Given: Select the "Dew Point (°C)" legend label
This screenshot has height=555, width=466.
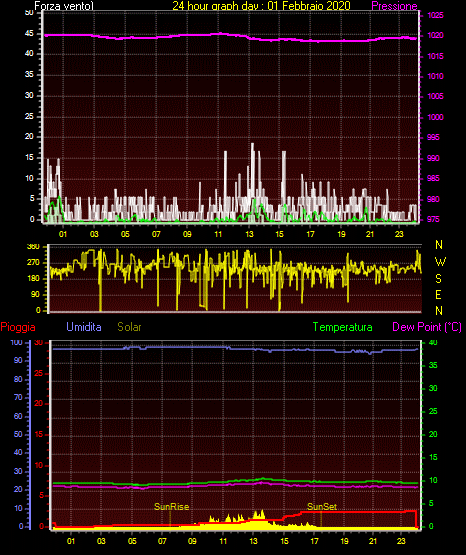Looking at the screenshot, I should click(x=427, y=327).
